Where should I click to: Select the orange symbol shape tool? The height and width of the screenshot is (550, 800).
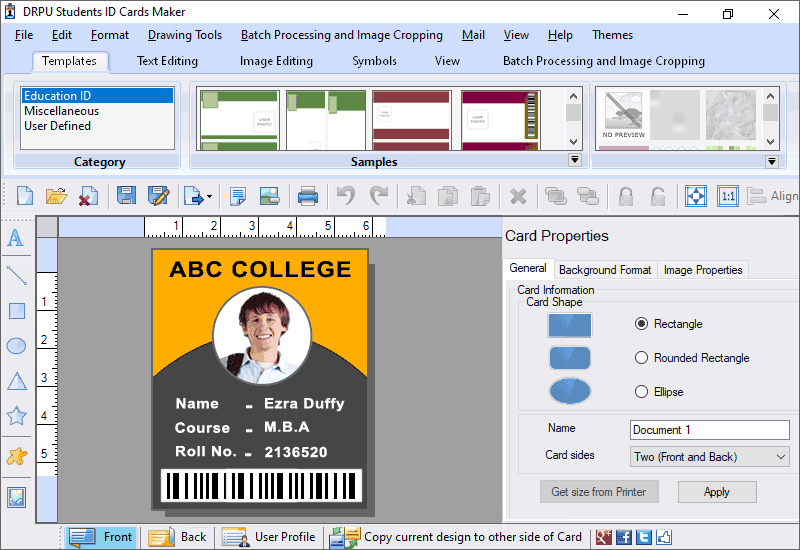[x=17, y=456]
